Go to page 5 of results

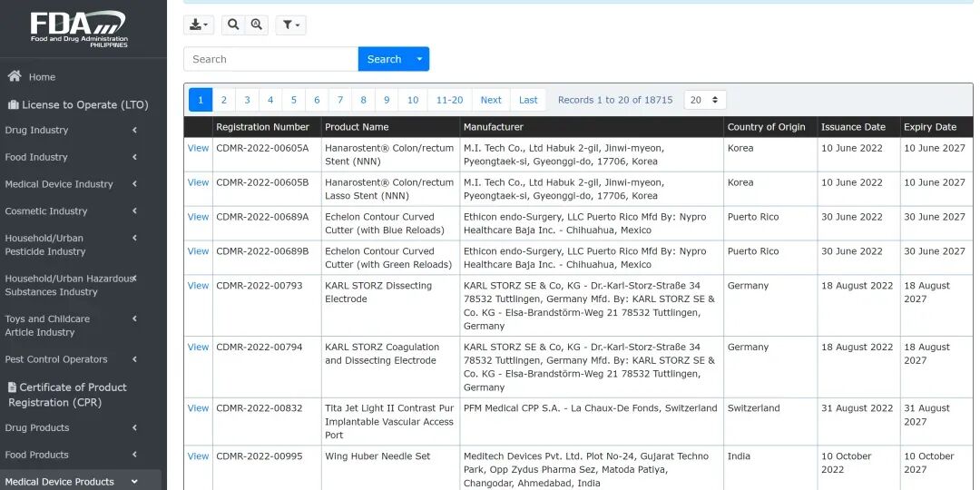click(x=293, y=100)
